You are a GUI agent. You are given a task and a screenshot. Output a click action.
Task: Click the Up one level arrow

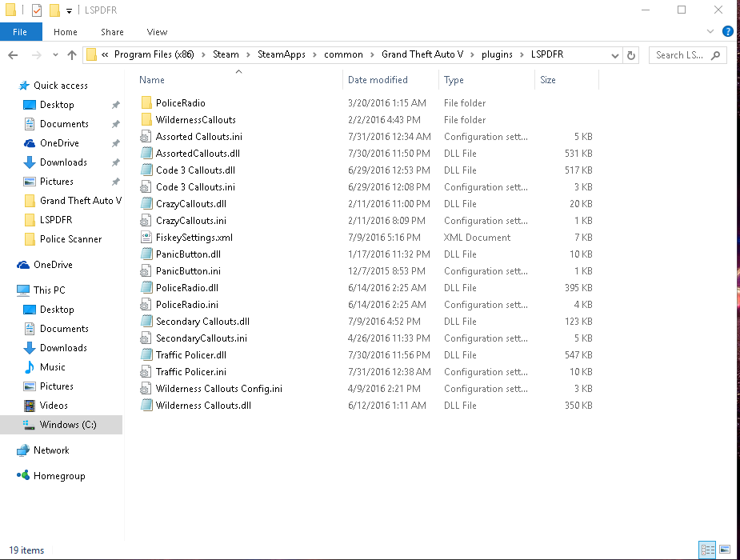point(72,55)
